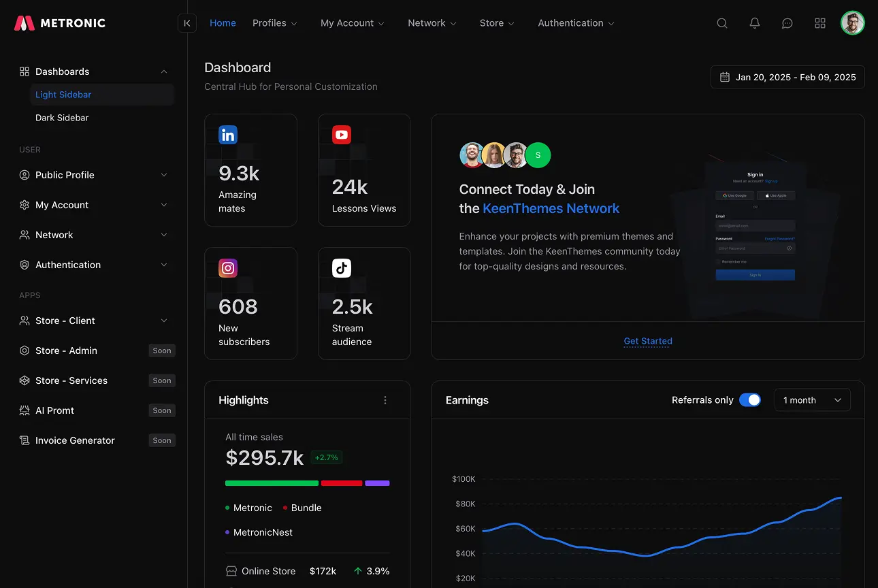Collapse the sidebar with the toggle arrow
Viewport: 878px width, 588px height.
coord(187,23)
